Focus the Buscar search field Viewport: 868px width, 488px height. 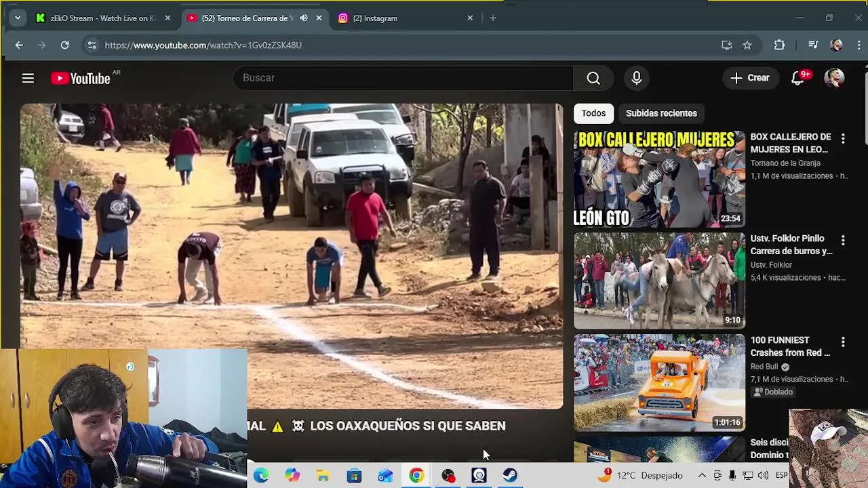pyautogui.click(x=403, y=78)
